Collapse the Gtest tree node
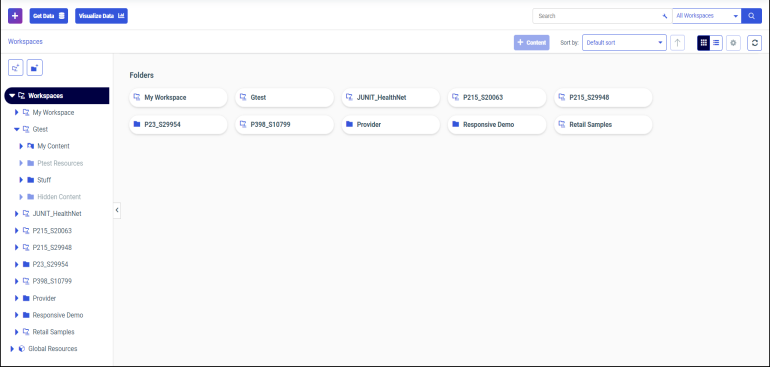Image resolution: width=770 pixels, height=367 pixels. point(17,129)
